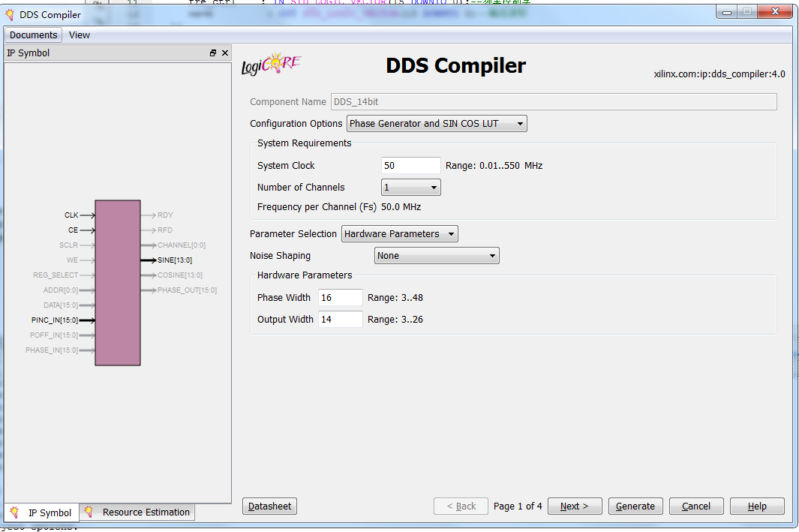The height and width of the screenshot is (532, 799).
Task: Click the Page 1 of 4 indicator
Action: coord(518,506)
